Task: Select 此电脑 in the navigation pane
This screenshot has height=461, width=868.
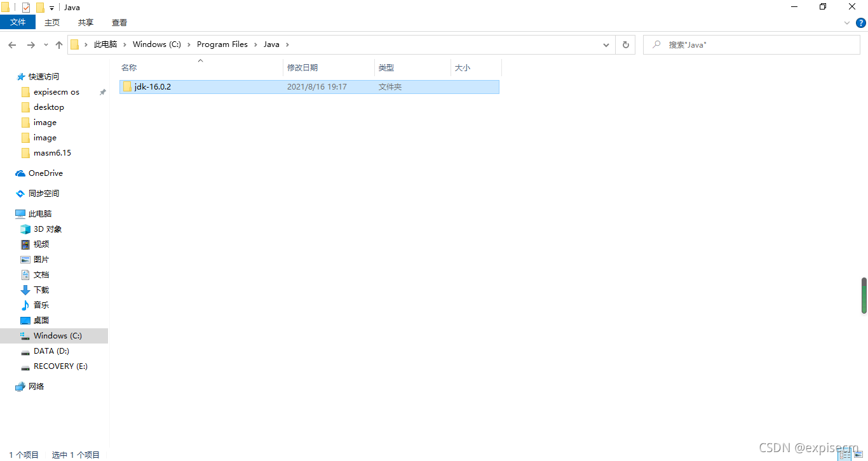Action: tap(40, 214)
